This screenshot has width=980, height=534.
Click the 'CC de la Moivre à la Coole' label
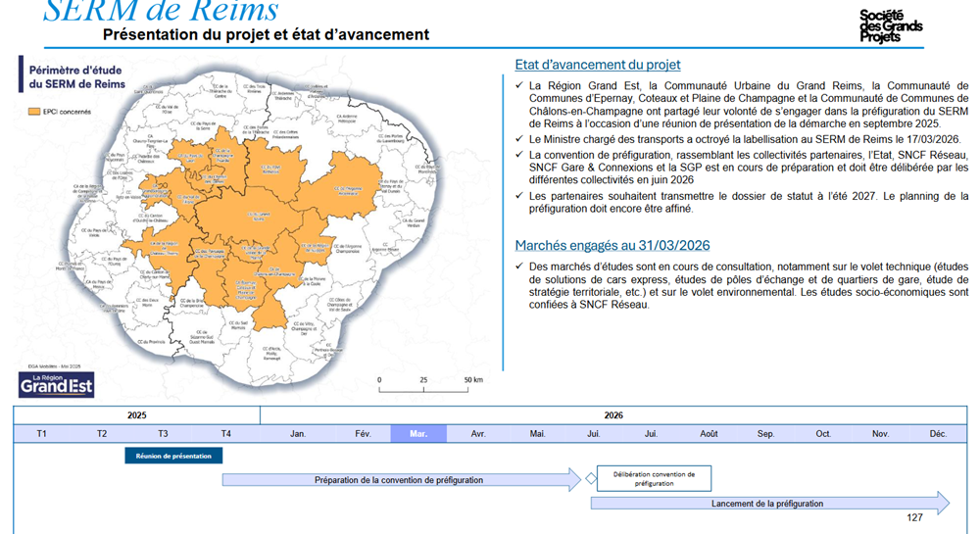tap(314, 281)
